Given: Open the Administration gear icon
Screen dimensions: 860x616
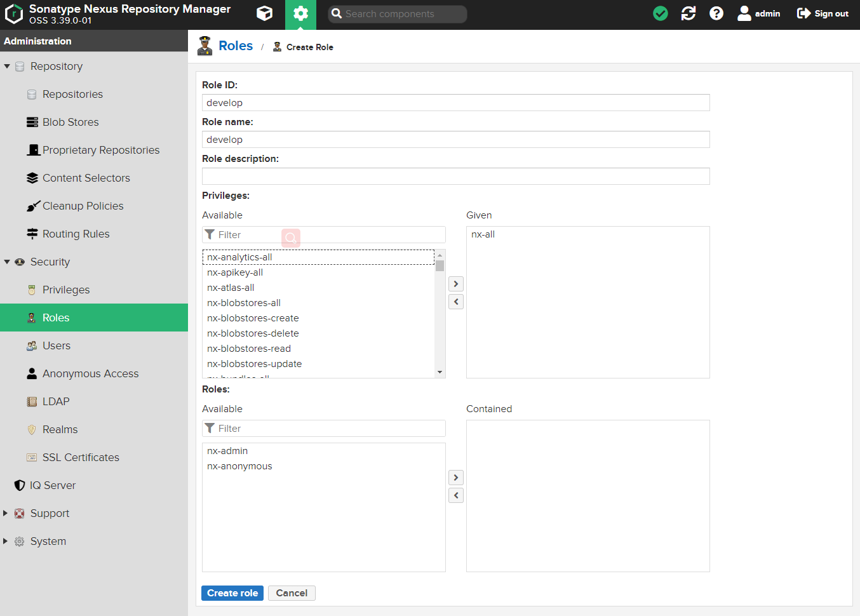Looking at the screenshot, I should pos(300,14).
